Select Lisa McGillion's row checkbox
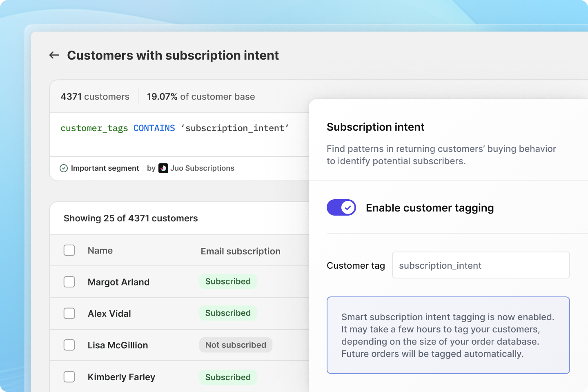Viewport: 588px width, 392px height. tap(69, 345)
